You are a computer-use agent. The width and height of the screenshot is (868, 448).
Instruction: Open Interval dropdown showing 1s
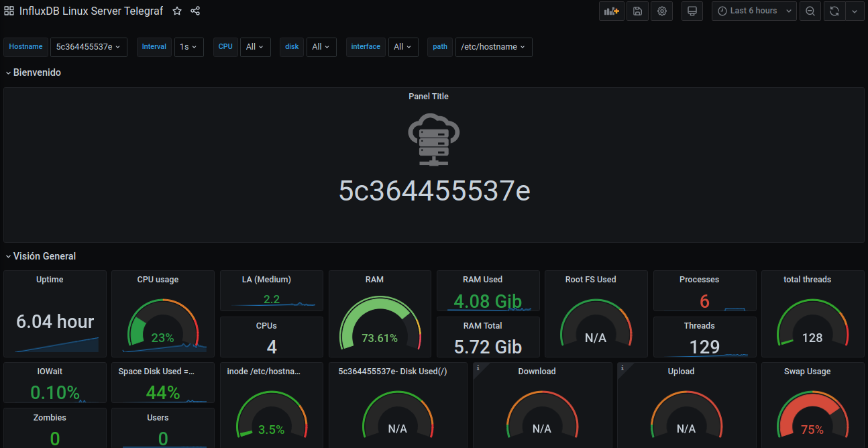[188, 47]
